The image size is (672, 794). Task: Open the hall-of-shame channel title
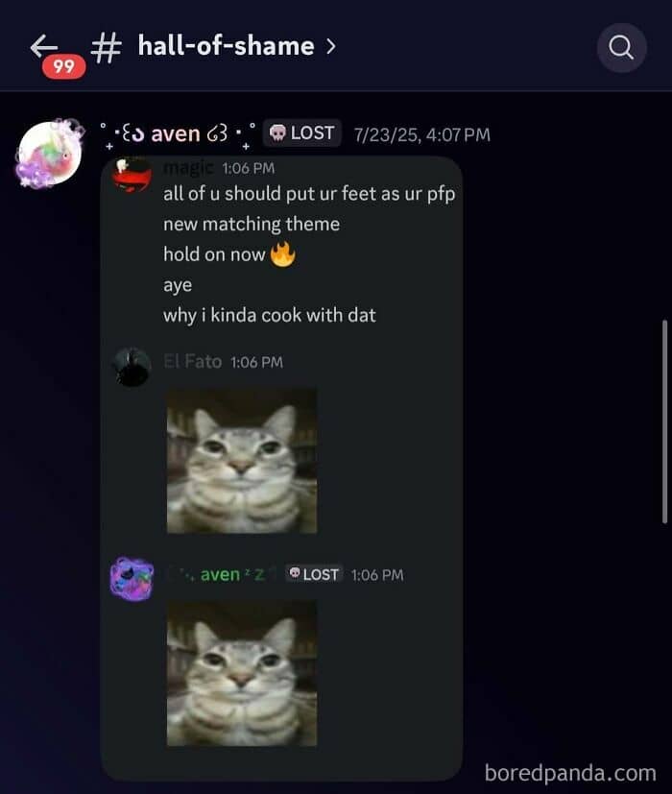point(226,46)
